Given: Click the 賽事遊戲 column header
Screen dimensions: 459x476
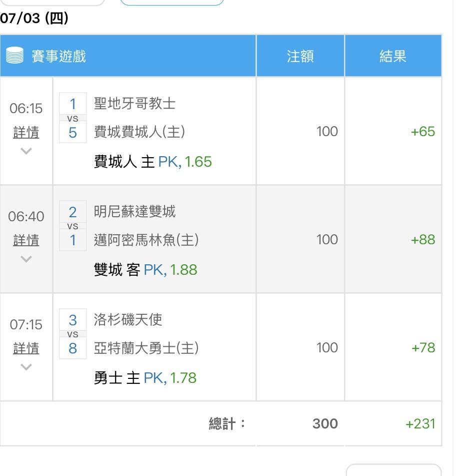Looking at the screenshot, I should click(59, 56).
